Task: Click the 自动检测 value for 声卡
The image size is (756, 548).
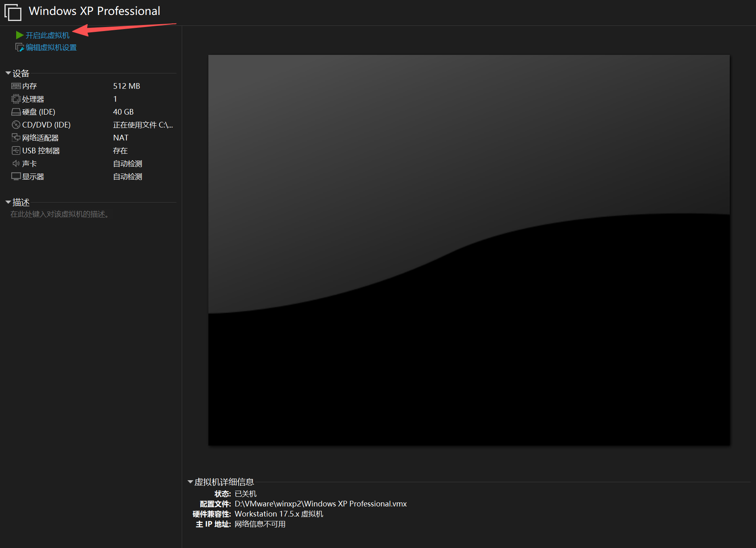Action: (128, 163)
